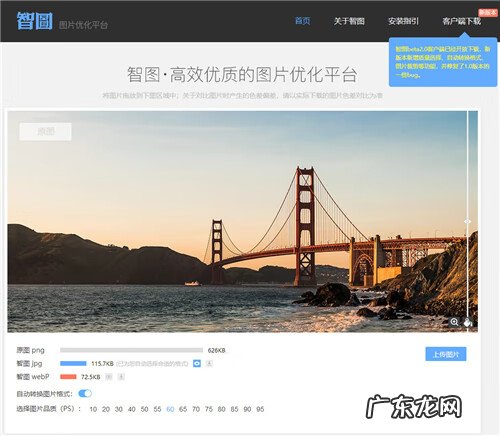The width and height of the screenshot is (500, 436).
Task: Click the 626KB original size text
Action: pos(217,350)
